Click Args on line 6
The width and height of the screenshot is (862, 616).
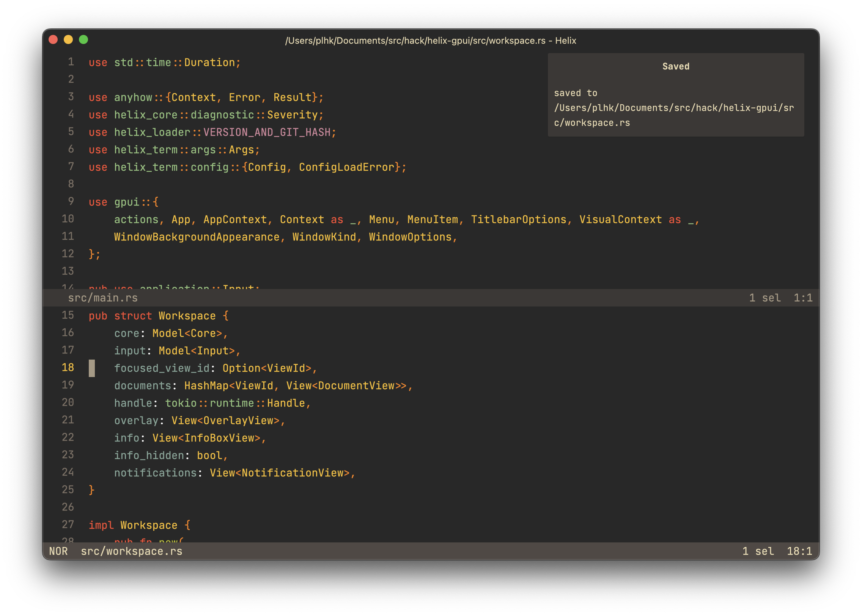[x=241, y=150]
